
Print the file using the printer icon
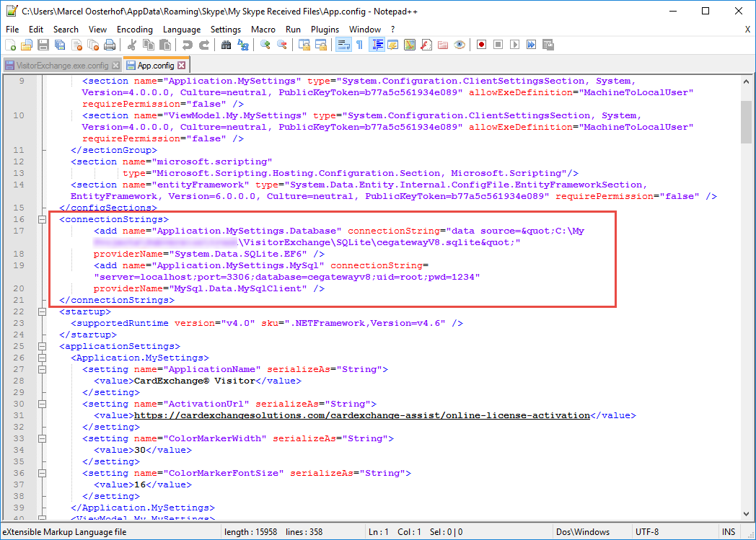point(110,45)
